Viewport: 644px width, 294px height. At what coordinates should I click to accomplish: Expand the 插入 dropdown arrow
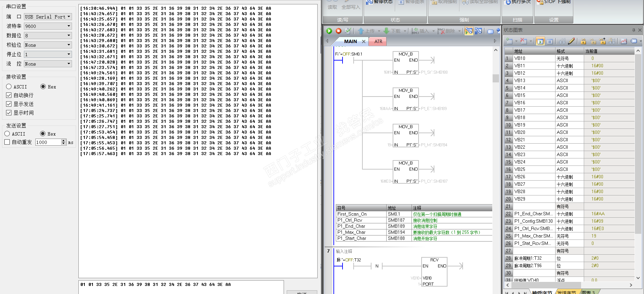pyautogui.click(x=433, y=31)
